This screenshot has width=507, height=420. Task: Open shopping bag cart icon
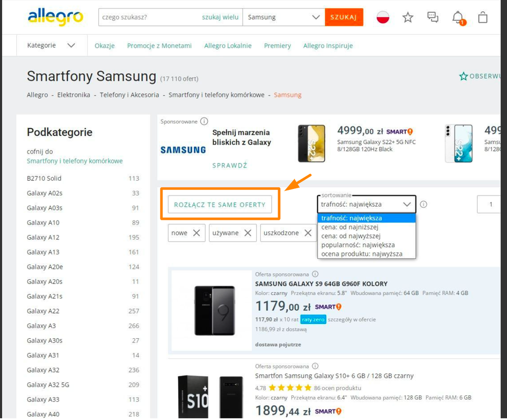coord(483,17)
